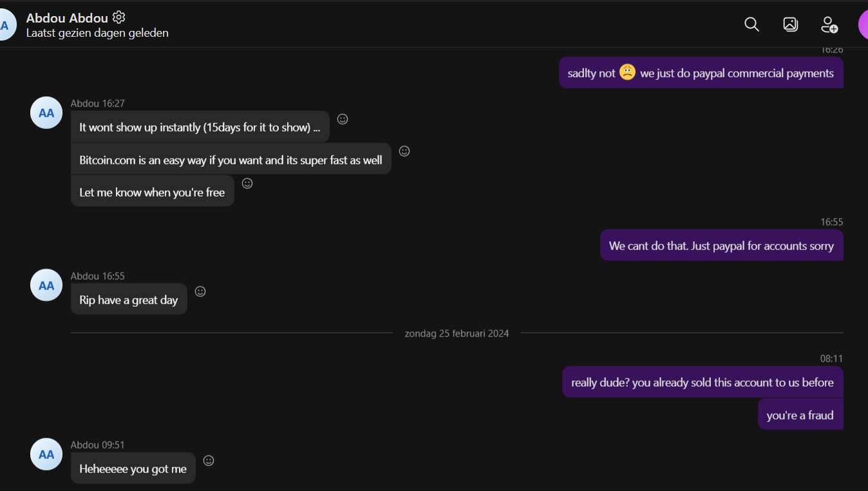React to 'Heheeeee you got me' message

click(209, 461)
